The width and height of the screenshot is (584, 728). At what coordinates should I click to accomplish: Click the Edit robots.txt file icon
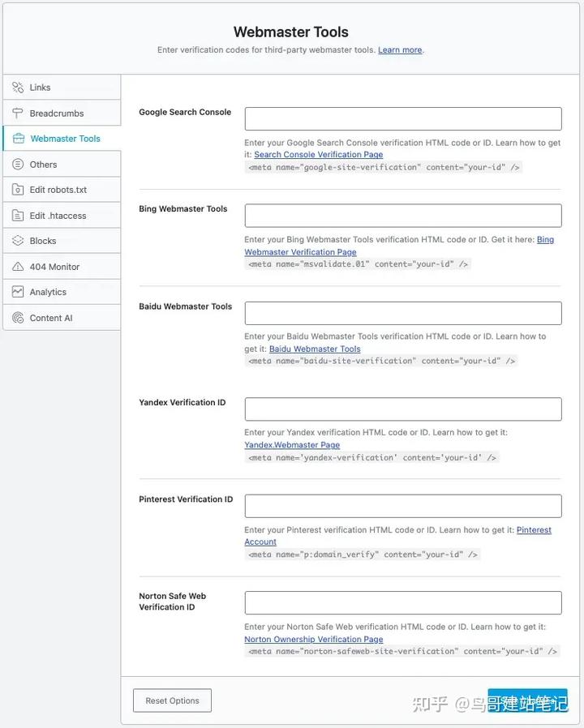[x=18, y=190]
